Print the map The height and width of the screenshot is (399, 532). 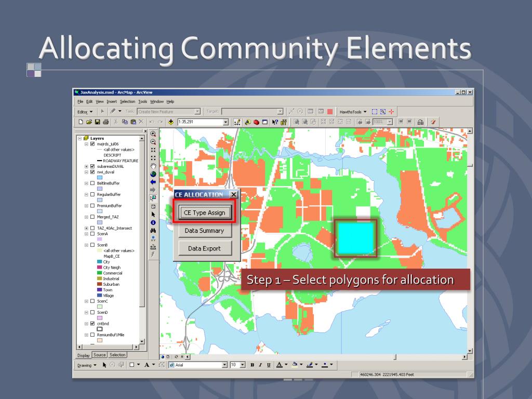(105, 122)
